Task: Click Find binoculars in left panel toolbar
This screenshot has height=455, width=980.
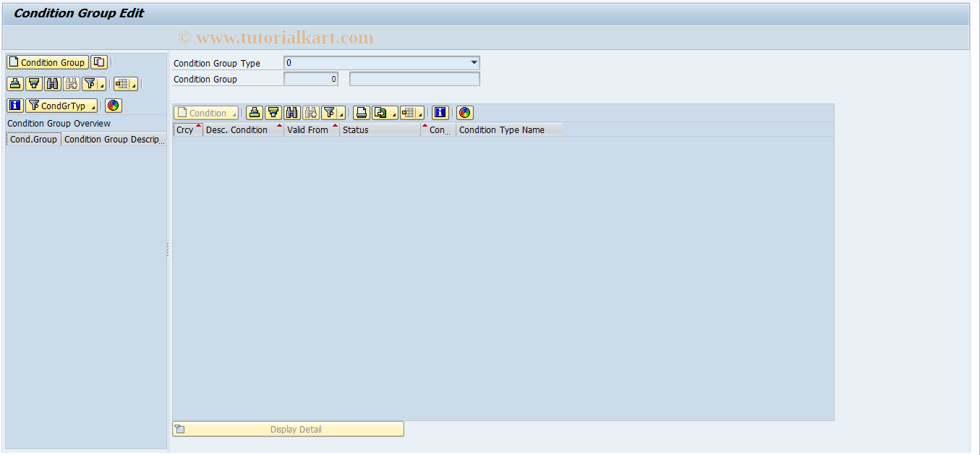Action: [53, 84]
